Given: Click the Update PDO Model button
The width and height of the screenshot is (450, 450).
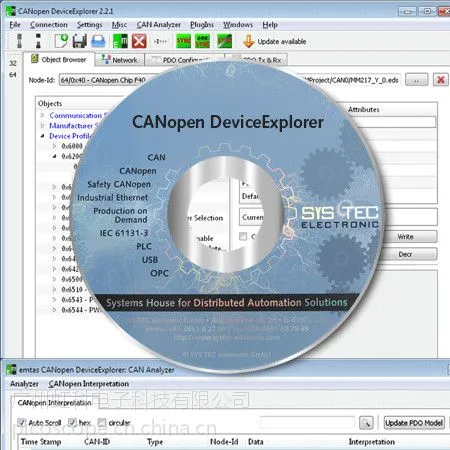Looking at the screenshot, I should [x=414, y=423].
